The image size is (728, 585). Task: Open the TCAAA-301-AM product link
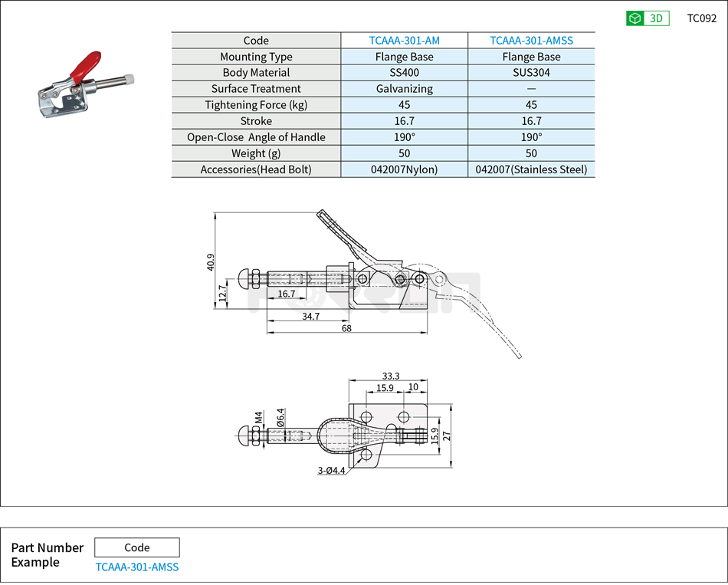tap(405, 40)
